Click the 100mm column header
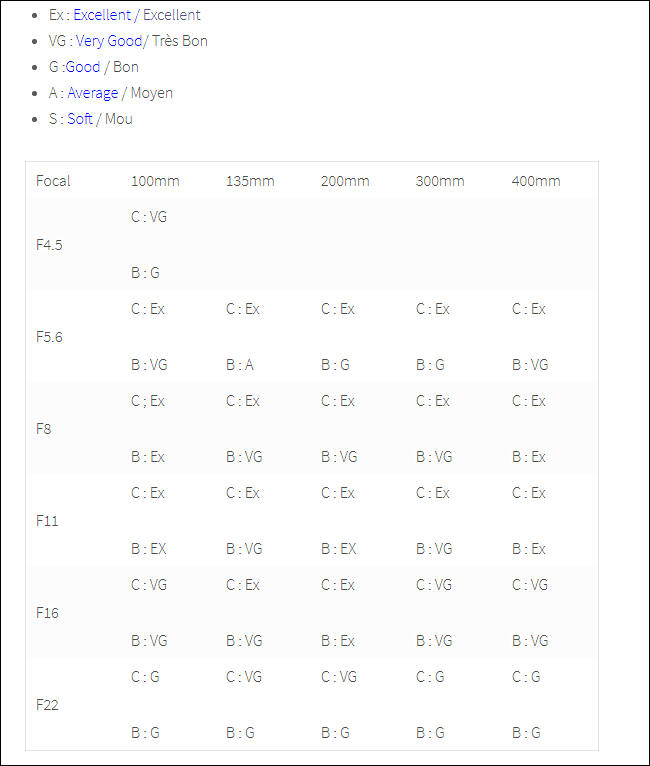 pyautogui.click(x=155, y=181)
